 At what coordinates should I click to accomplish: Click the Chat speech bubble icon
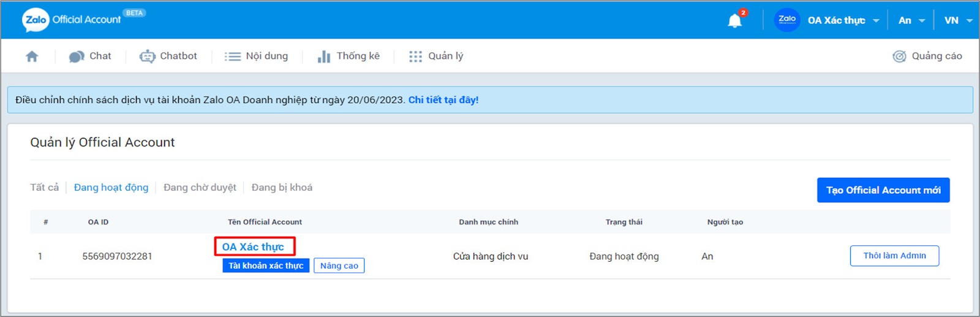coord(77,56)
